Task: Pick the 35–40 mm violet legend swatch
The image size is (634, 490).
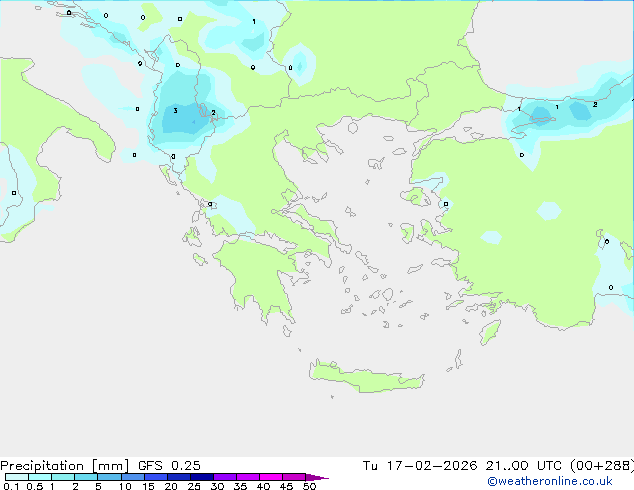Action: click(247, 477)
